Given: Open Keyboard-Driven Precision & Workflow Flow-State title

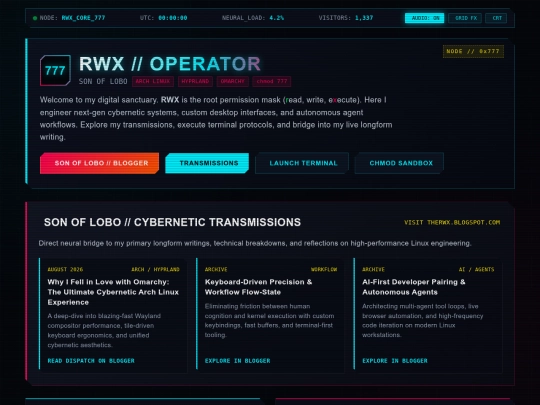Looking at the screenshot, I should tap(258, 287).
